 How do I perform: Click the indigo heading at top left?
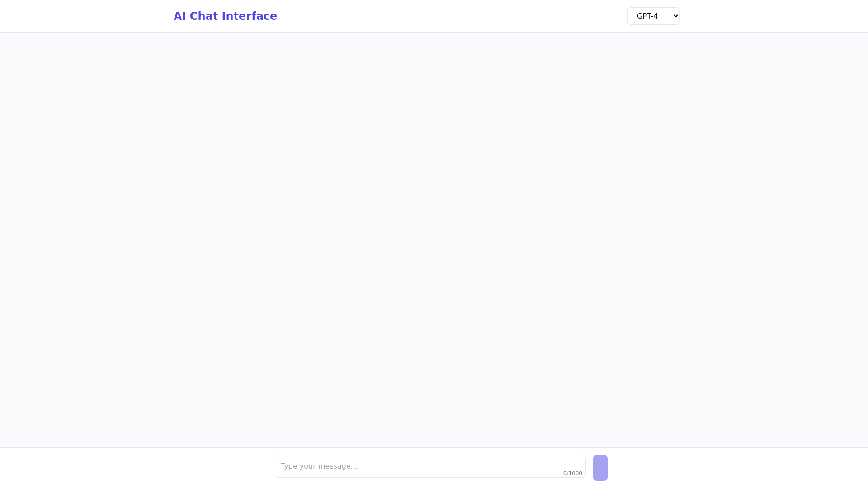(x=225, y=16)
